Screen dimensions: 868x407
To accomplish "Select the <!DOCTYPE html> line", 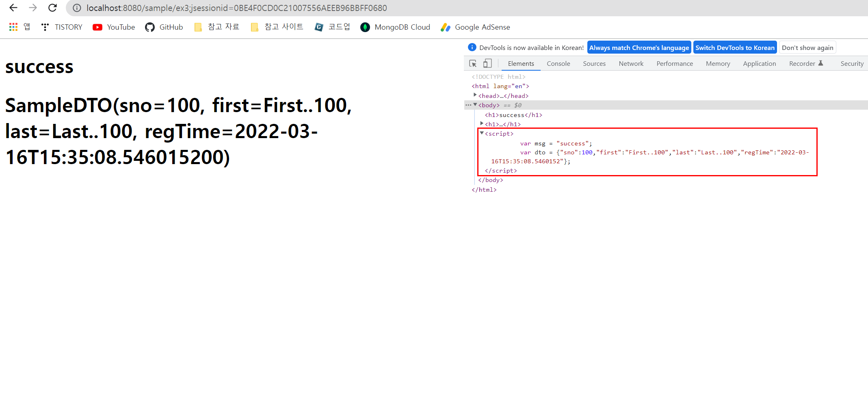I will [498, 77].
